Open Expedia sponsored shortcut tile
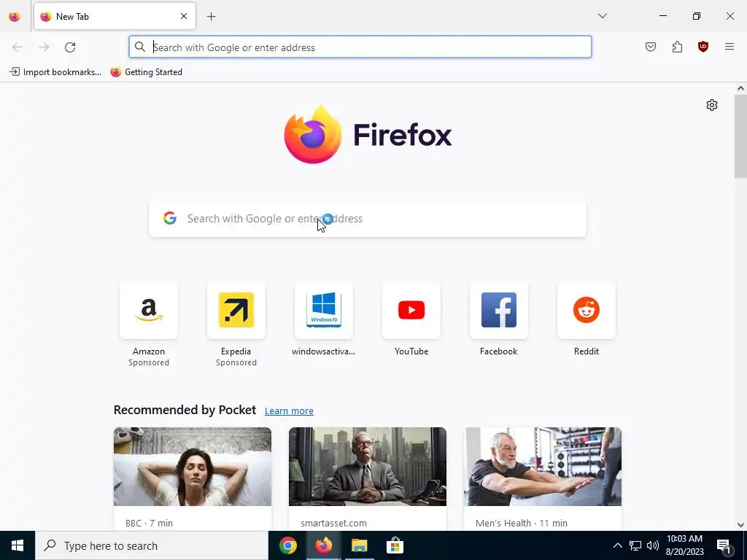 (236, 311)
